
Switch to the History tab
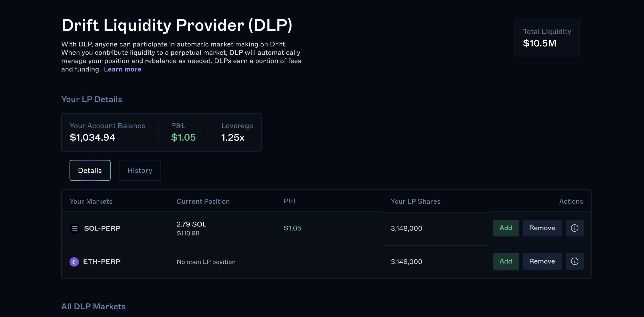click(140, 170)
